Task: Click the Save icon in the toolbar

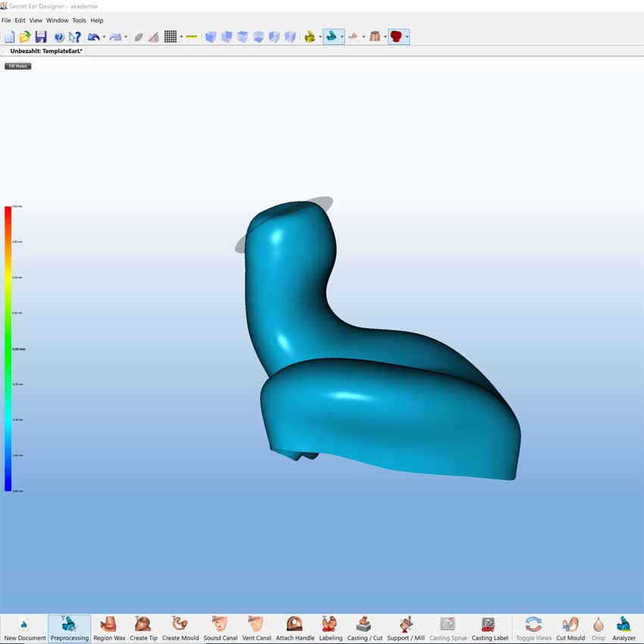Action: point(39,36)
